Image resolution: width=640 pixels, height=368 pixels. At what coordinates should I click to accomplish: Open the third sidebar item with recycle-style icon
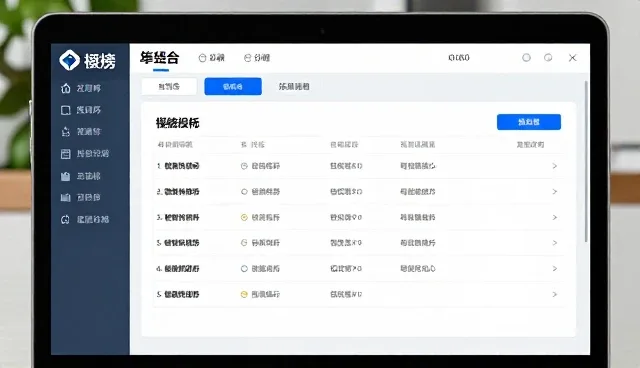point(65,132)
